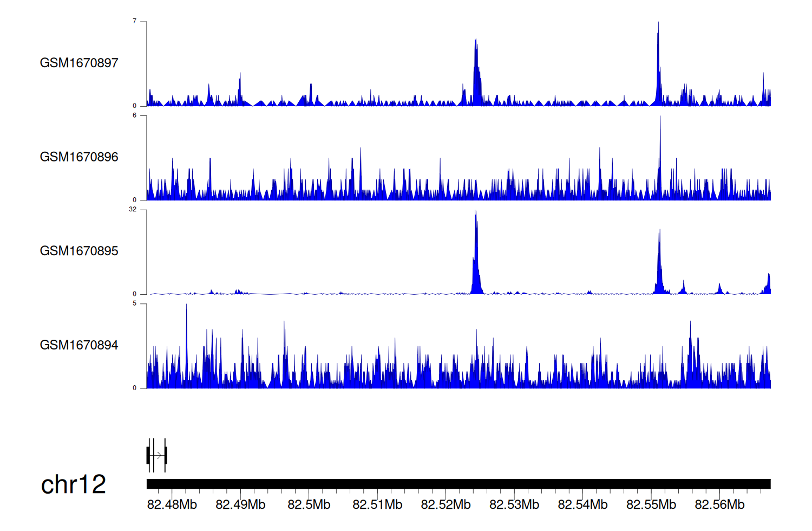The width and height of the screenshot is (812, 531).
Task: Click the chr12 chromosome label
Action: point(74,484)
